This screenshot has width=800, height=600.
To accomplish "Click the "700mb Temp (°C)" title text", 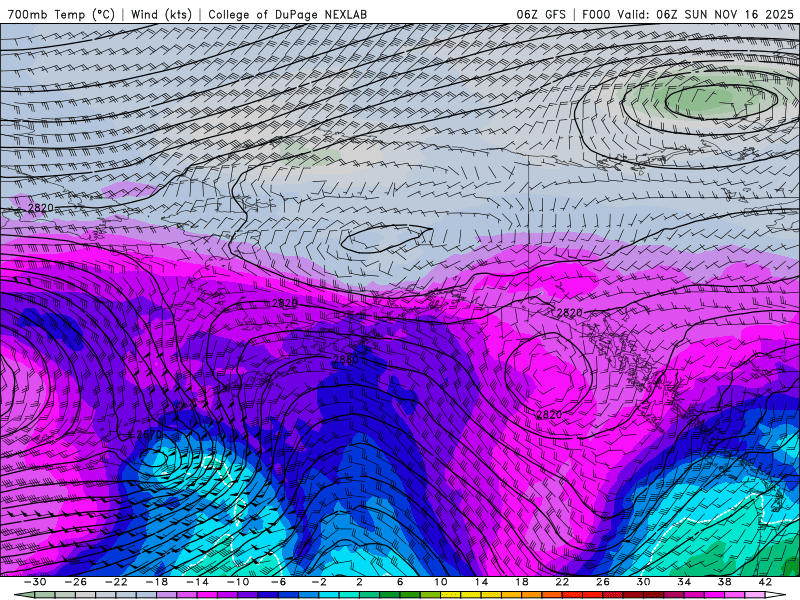I will pos(61,14).
